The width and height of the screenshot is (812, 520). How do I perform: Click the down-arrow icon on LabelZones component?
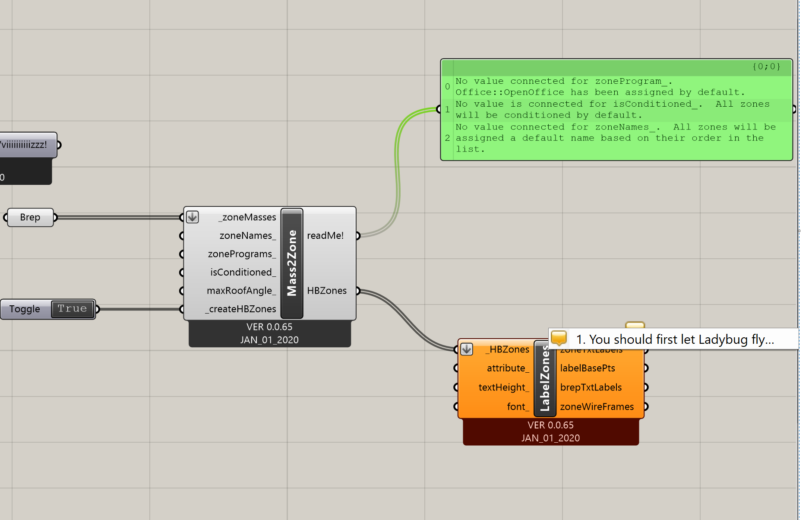point(467,349)
